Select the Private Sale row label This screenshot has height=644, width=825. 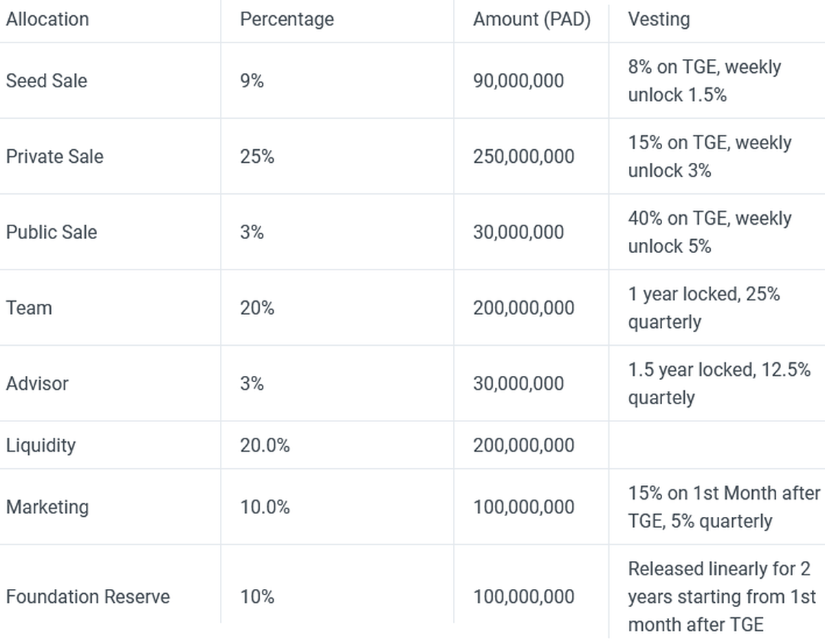(54, 157)
